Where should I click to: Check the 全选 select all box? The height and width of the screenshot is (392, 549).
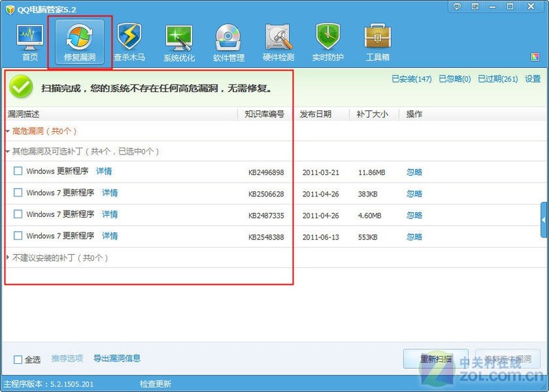point(18,360)
